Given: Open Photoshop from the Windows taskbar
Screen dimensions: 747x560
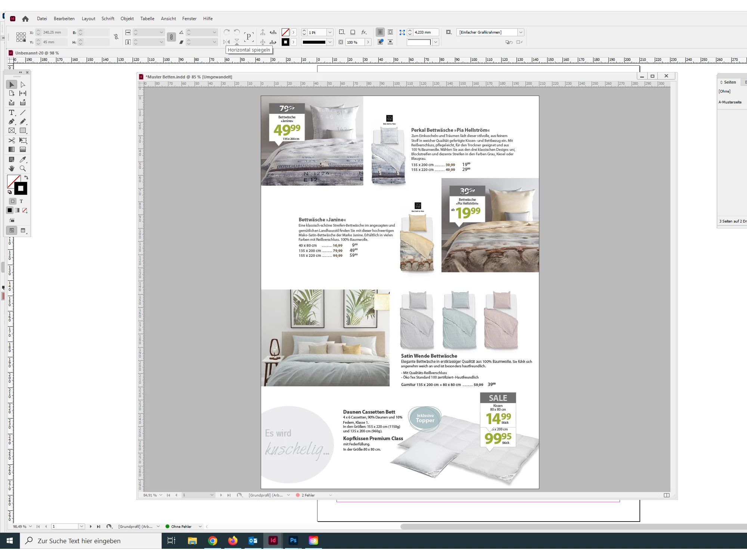Looking at the screenshot, I should click(x=293, y=540).
